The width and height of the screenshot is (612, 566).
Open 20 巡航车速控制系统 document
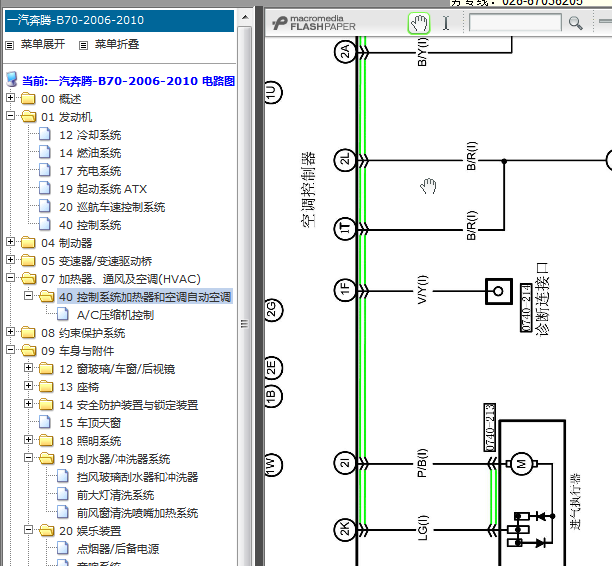pos(112,207)
